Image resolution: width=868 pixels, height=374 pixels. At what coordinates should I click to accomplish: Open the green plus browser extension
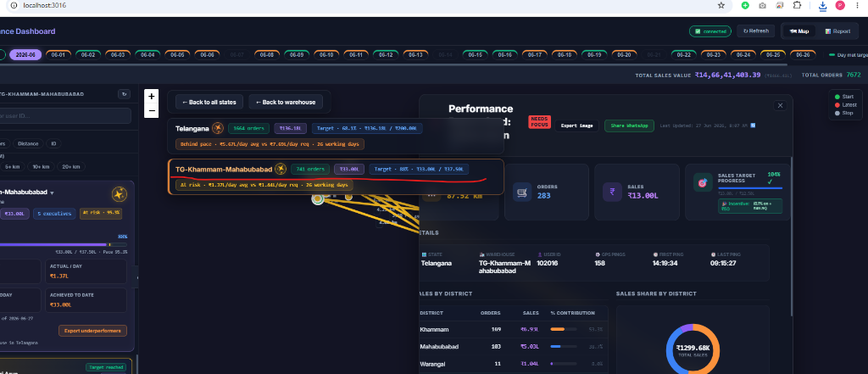pos(745,5)
